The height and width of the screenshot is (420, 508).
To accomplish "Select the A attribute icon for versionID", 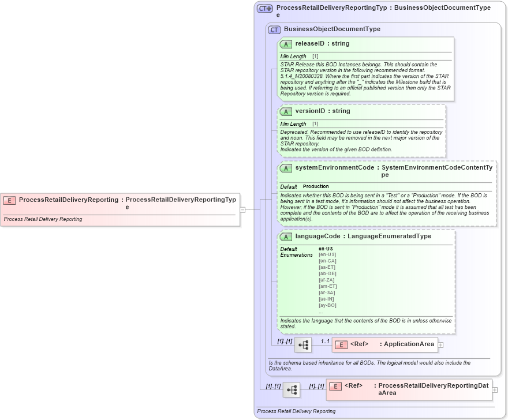I will (x=286, y=111).
